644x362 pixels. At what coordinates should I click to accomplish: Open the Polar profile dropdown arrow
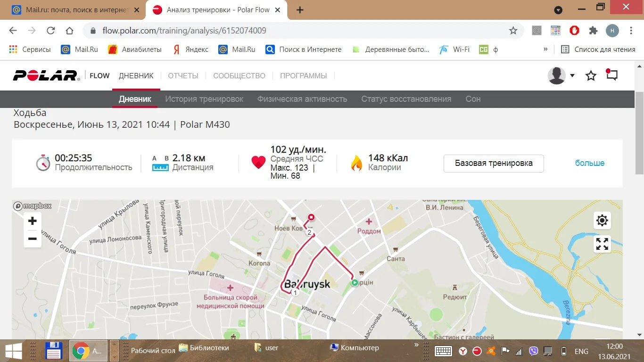coord(572,75)
